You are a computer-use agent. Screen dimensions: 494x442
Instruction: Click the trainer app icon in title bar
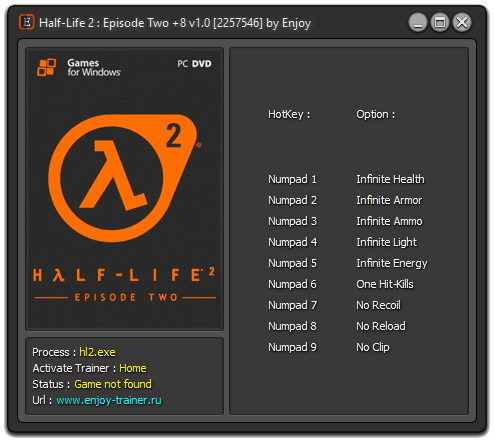pyautogui.click(x=26, y=22)
